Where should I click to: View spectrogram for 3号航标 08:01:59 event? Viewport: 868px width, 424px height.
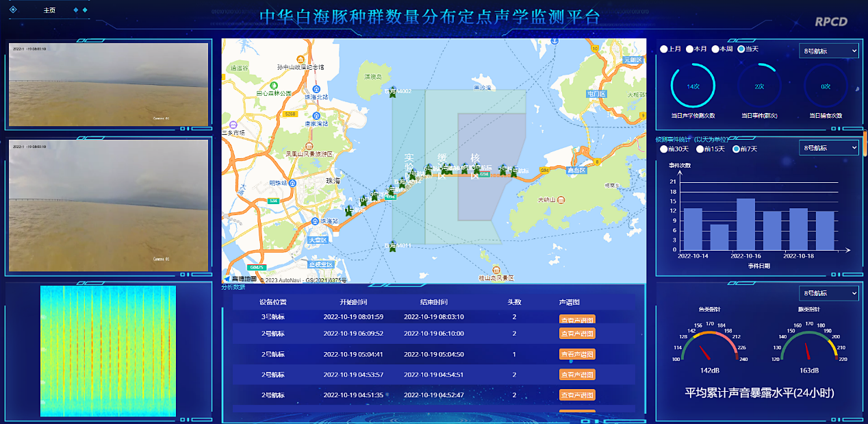tap(577, 319)
